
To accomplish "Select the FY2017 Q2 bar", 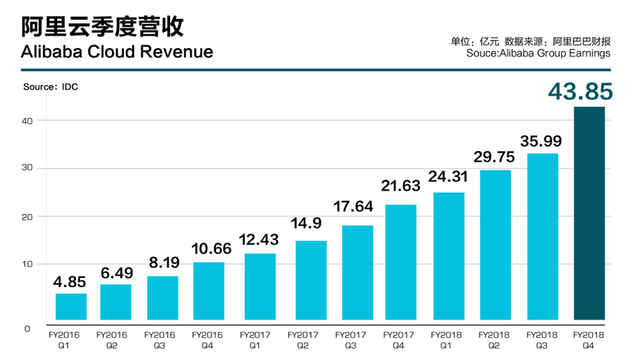I will tap(311, 280).
